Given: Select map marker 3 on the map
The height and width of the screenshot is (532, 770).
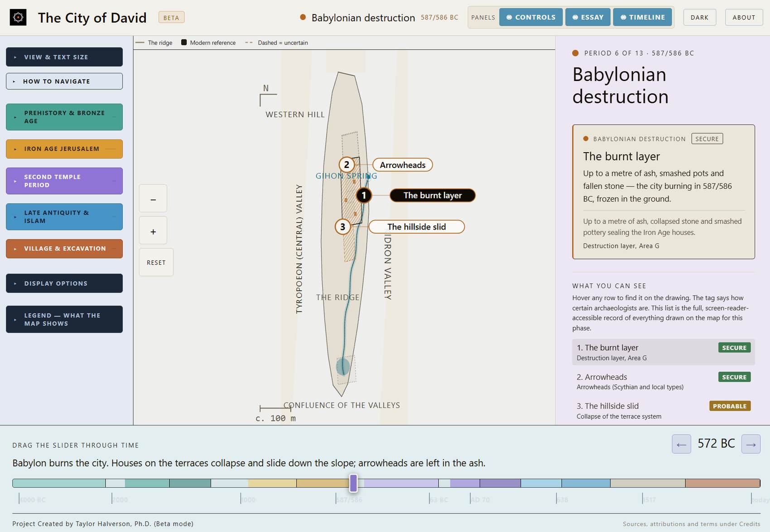Looking at the screenshot, I should point(343,227).
